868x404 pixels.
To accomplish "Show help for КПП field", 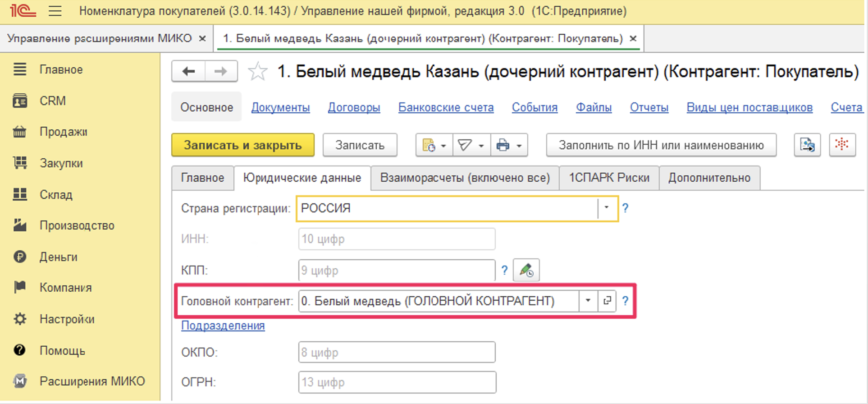I will pyautogui.click(x=504, y=270).
